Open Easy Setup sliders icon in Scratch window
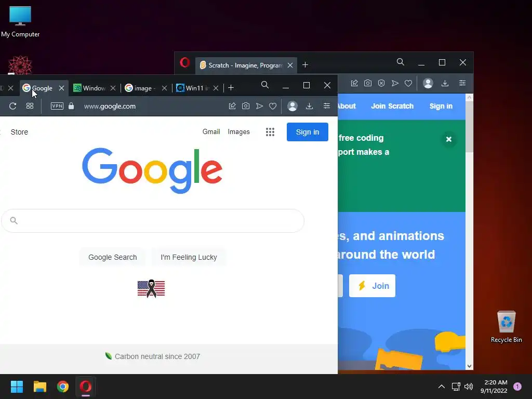 462,83
